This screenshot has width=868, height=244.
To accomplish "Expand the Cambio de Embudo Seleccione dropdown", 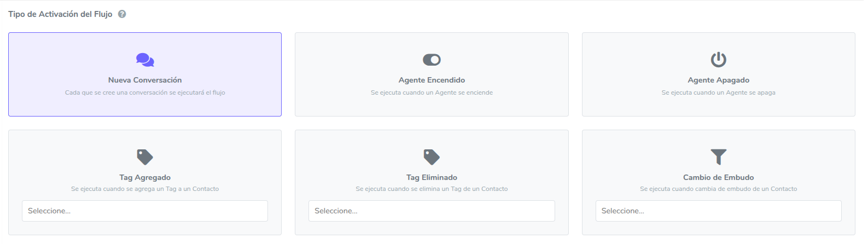I will point(718,211).
